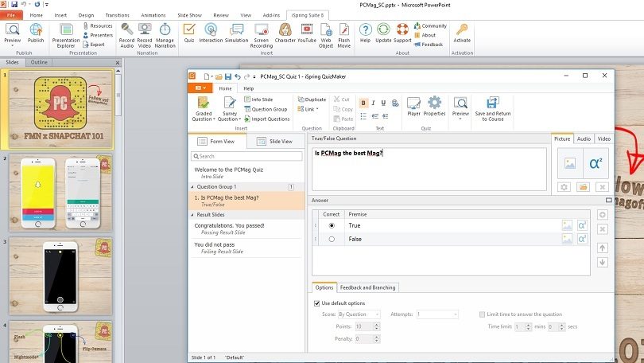Apply italic formatting in QuizMaker

pyautogui.click(x=374, y=103)
